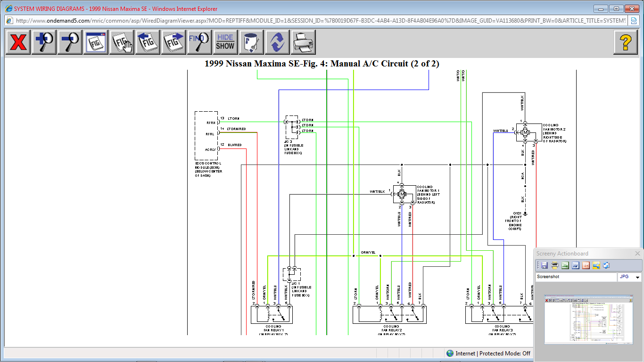This screenshot has width=644, height=362.
Task: Click the Screenshot filename field
Action: 575,277
